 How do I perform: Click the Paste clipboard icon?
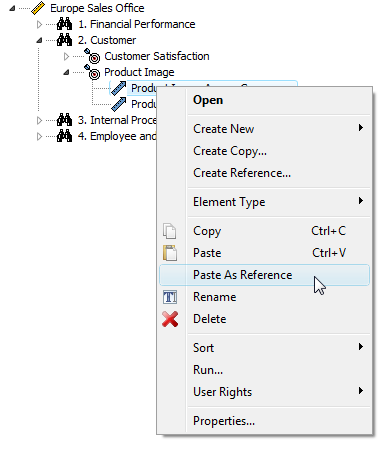click(170, 253)
